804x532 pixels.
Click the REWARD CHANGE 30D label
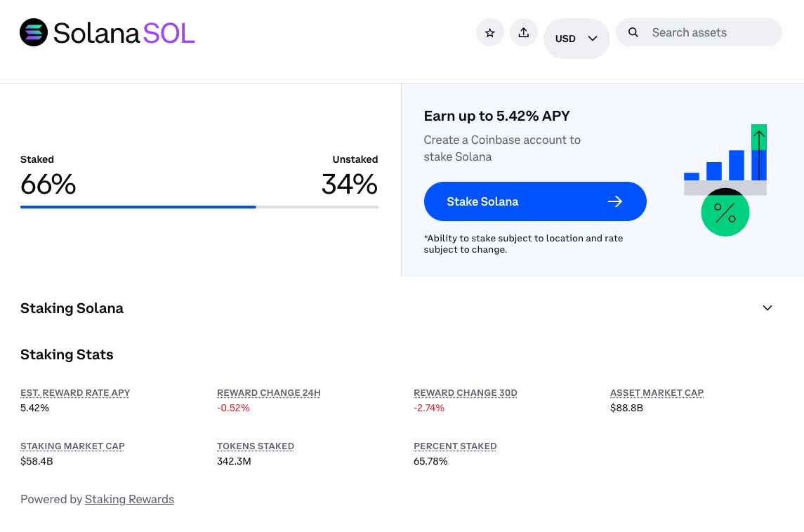coord(465,392)
